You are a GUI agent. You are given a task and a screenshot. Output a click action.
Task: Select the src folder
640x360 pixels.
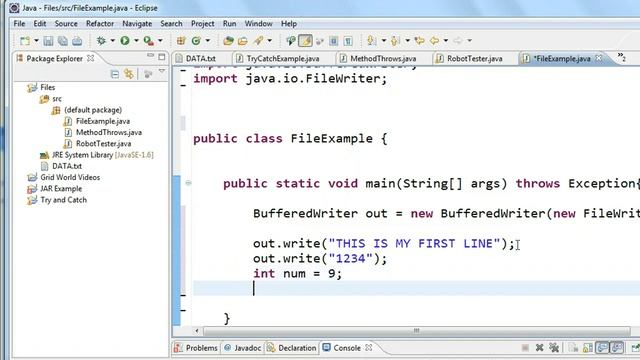[57, 99]
